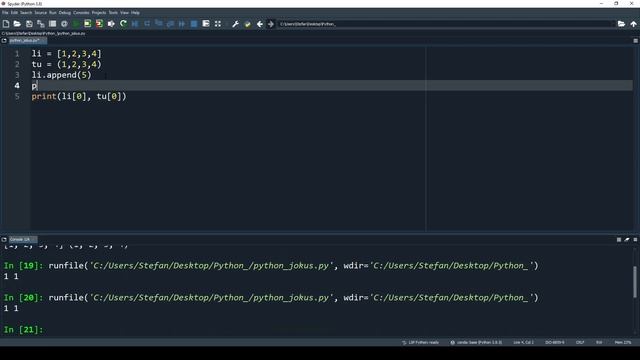Open the Consoles menu

(x=81, y=13)
